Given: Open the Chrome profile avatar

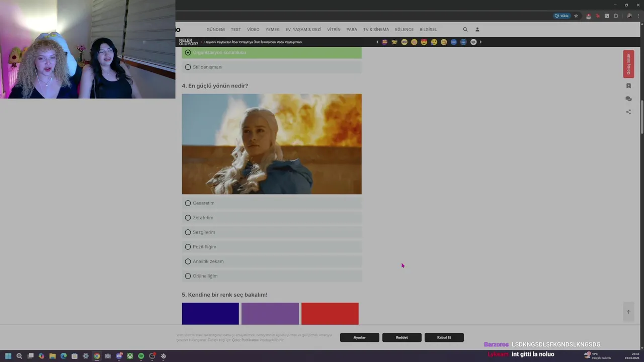Looking at the screenshot, I should click(629, 16).
